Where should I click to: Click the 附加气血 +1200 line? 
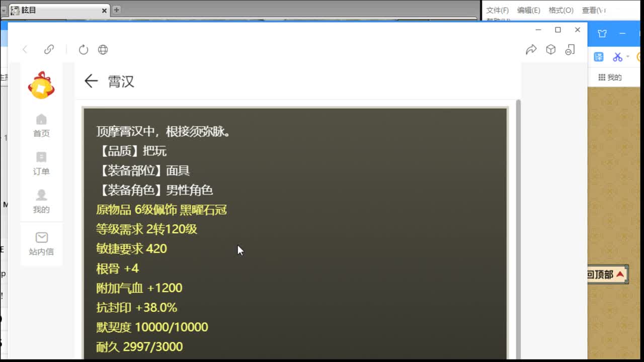click(x=139, y=288)
